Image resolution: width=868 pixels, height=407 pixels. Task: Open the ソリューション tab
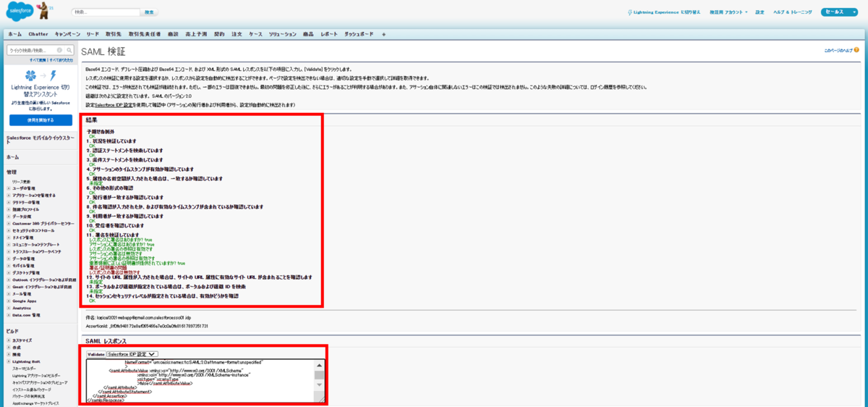[x=283, y=34]
